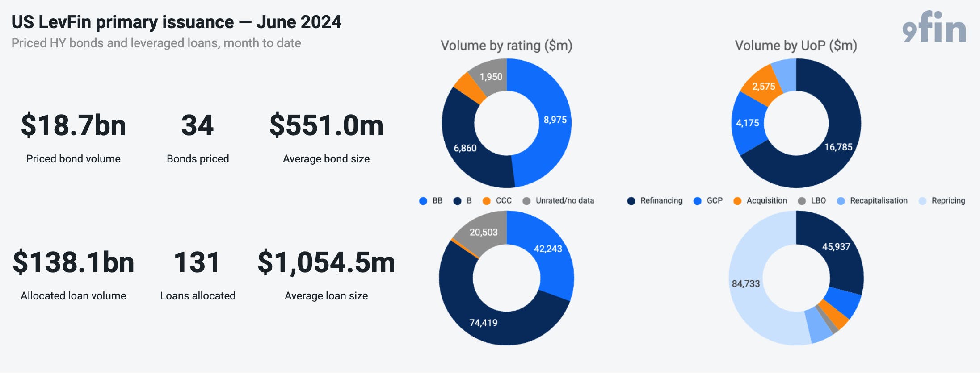This screenshot has width=980, height=374.
Task: Select the $551.0m average bond size figure
Action: pos(326,125)
